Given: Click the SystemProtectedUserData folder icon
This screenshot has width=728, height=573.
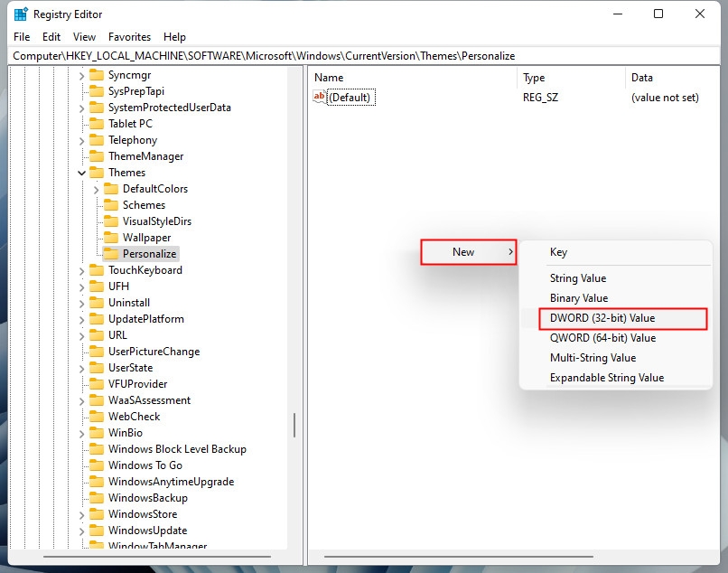Looking at the screenshot, I should pos(97,108).
